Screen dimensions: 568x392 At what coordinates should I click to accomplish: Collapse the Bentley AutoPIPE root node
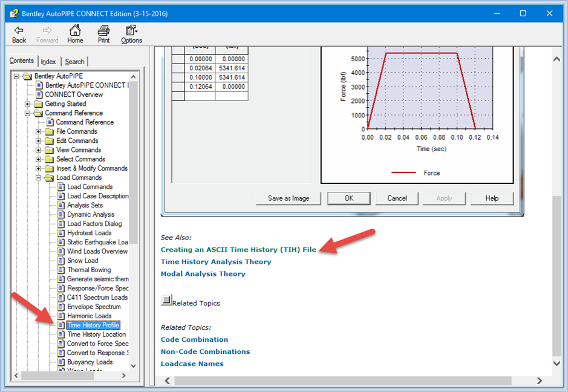pos(16,76)
